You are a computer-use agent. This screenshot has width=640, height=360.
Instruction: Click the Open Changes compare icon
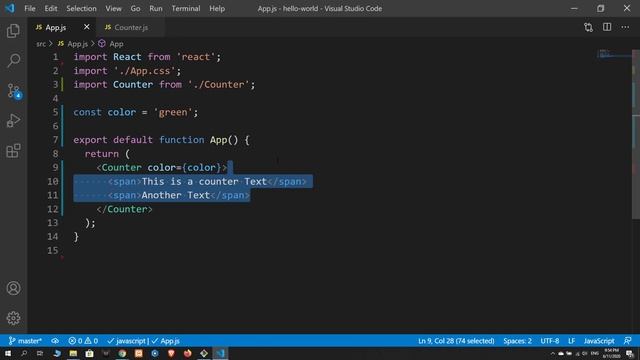[588, 27]
